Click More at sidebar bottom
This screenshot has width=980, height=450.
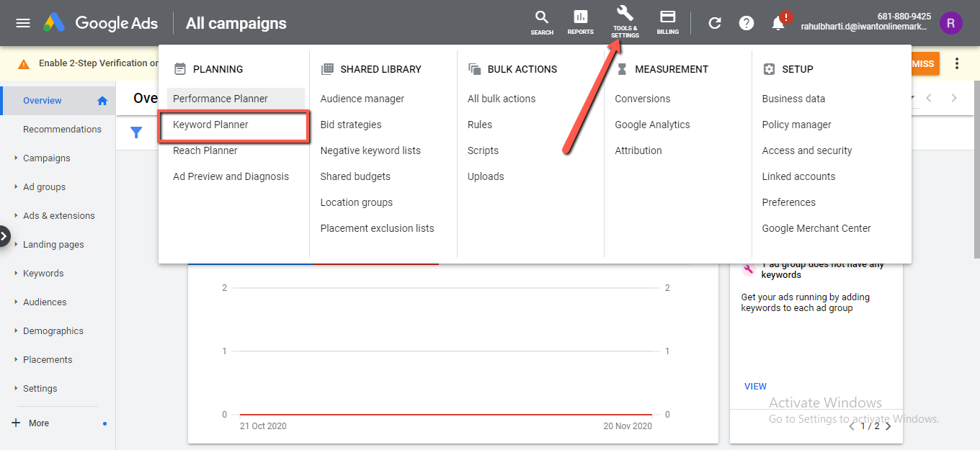pos(39,423)
